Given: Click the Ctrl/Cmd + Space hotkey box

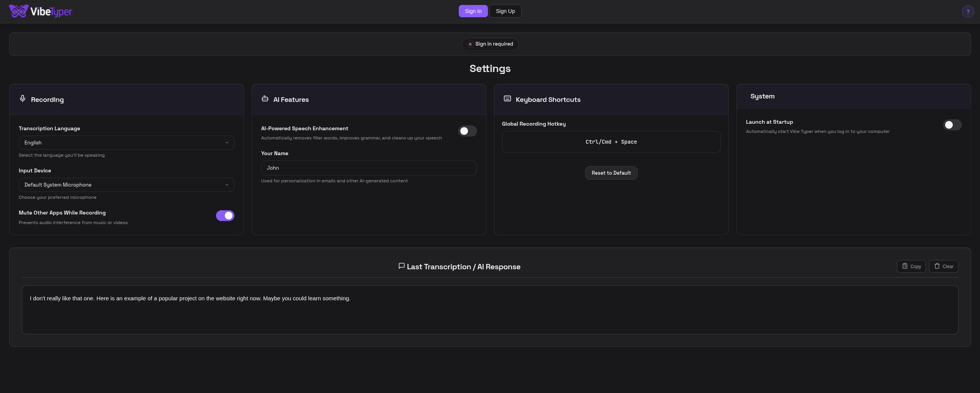Looking at the screenshot, I should (x=611, y=142).
